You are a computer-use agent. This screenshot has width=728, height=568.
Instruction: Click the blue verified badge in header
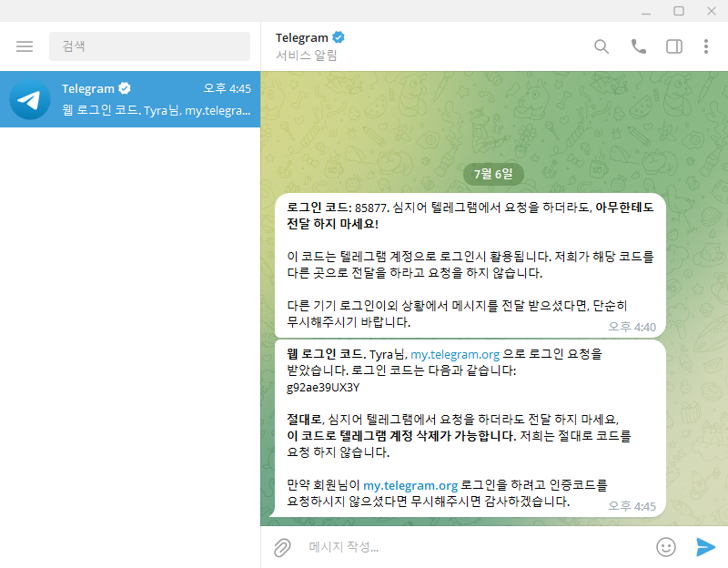coord(339,37)
